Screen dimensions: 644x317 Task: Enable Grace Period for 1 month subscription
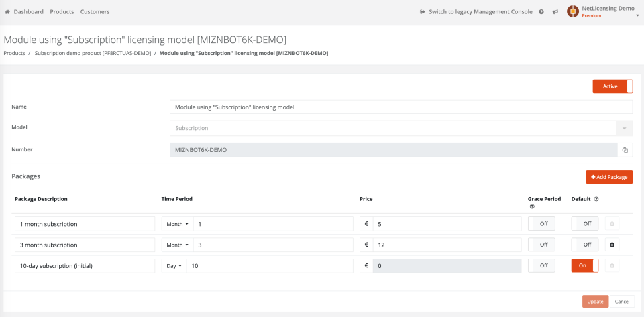click(543, 224)
